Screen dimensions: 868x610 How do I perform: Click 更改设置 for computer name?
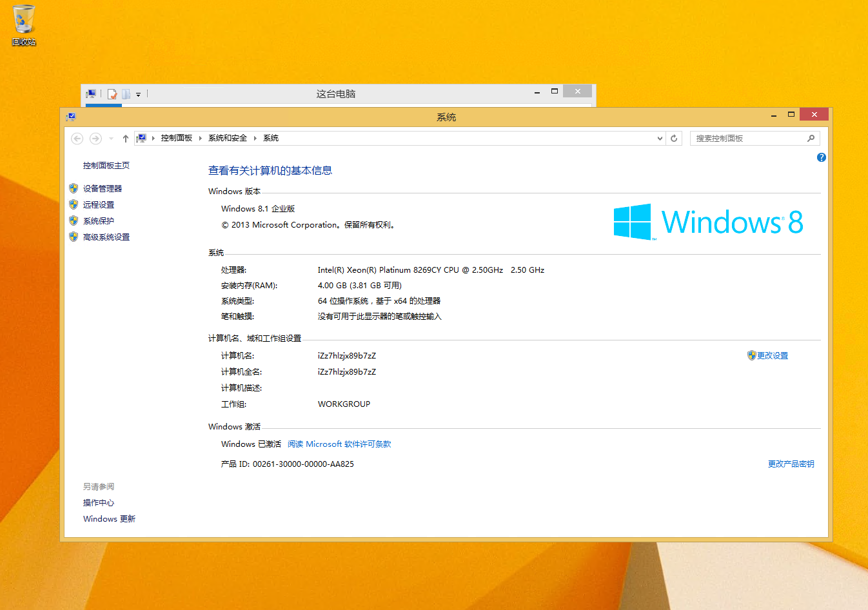click(773, 355)
